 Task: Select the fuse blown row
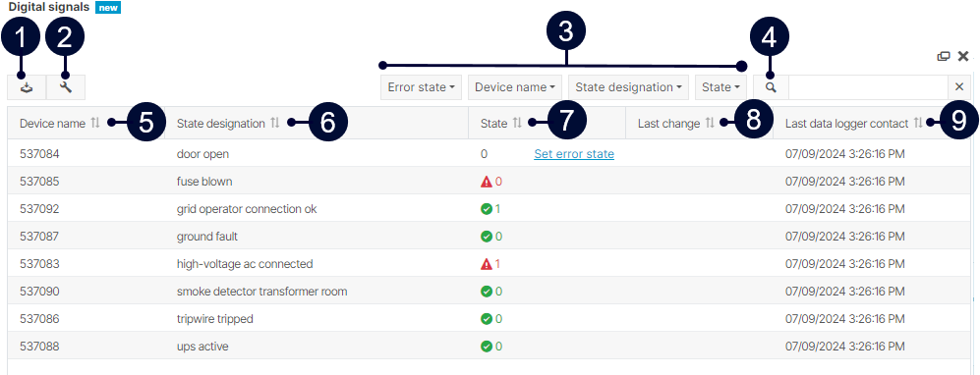coord(490,182)
